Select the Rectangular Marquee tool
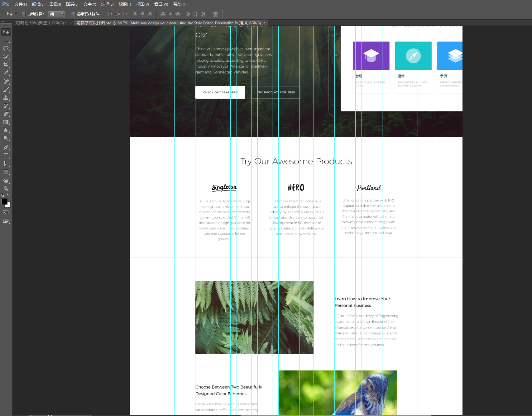This screenshot has height=416, width=532. [x=6, y=40]
